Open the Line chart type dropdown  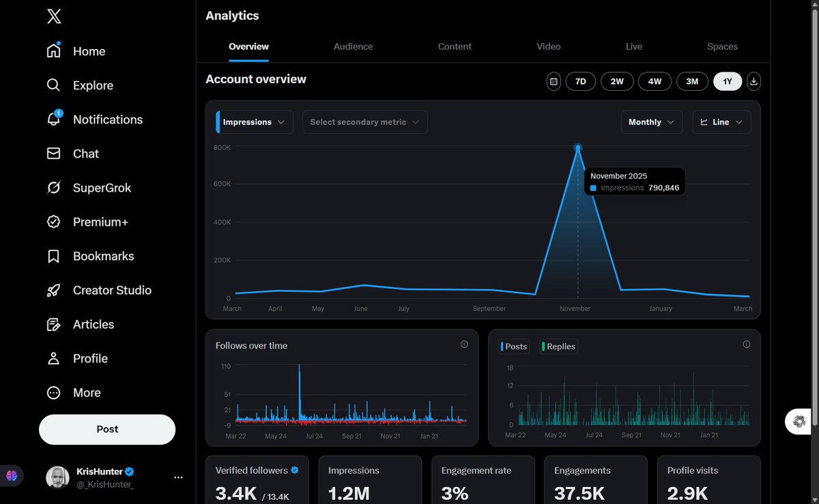[x=722, y=122]
